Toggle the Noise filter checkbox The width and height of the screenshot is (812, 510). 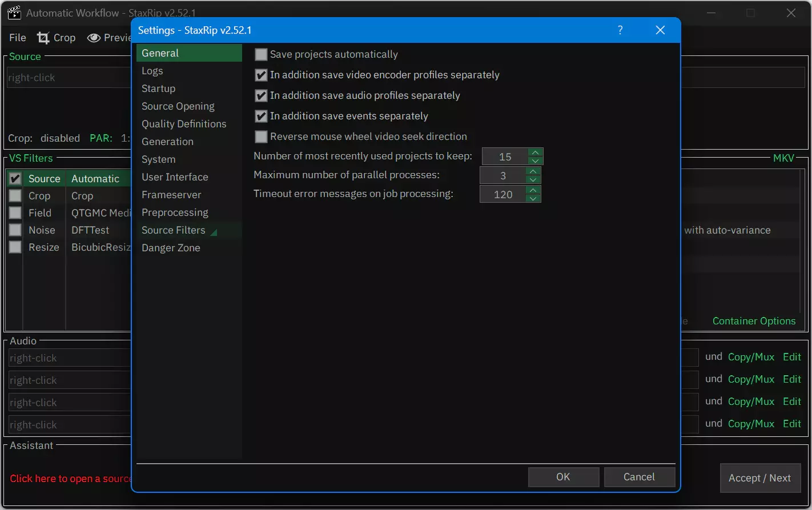15,230
